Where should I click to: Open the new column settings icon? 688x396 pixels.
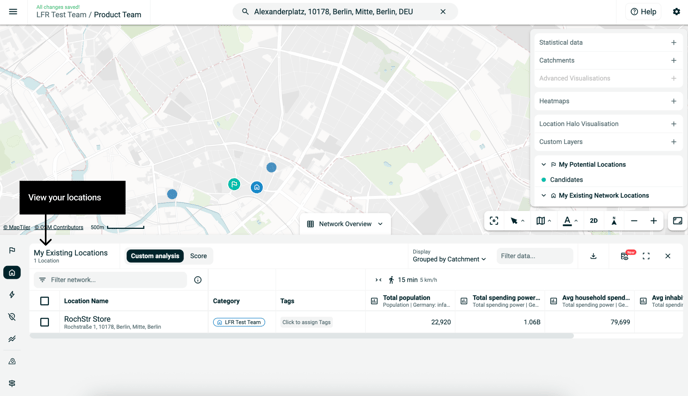point(625,256)
